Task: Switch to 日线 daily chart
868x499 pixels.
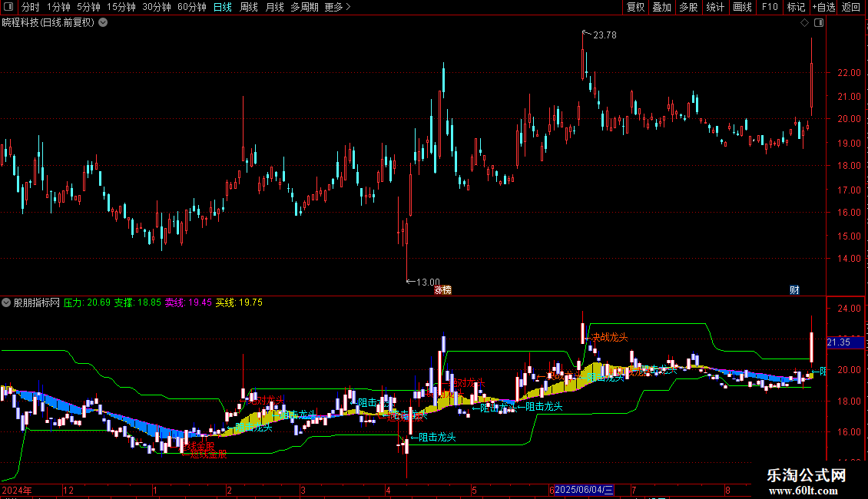Action: (x=223, y=7)
